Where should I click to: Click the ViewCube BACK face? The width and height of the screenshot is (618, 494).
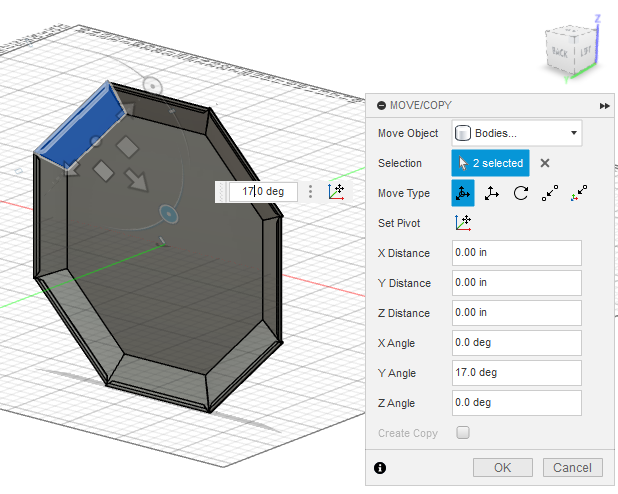point(560,52)
